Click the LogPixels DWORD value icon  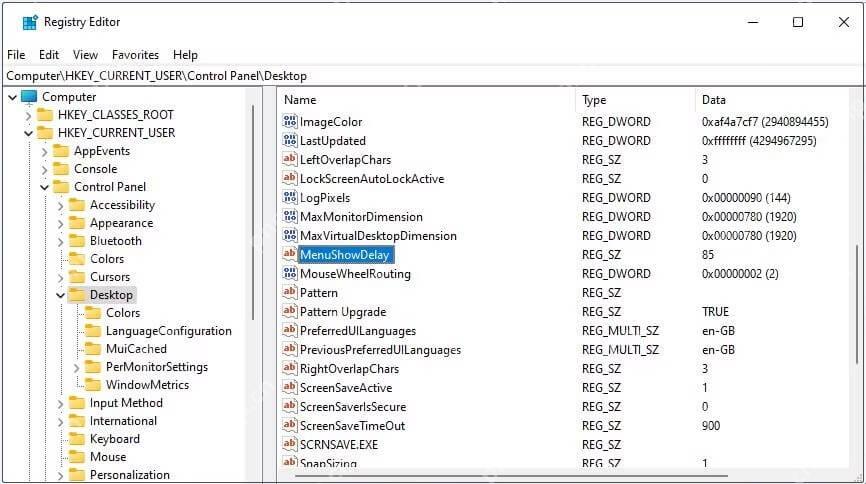[x=290, y=197]
